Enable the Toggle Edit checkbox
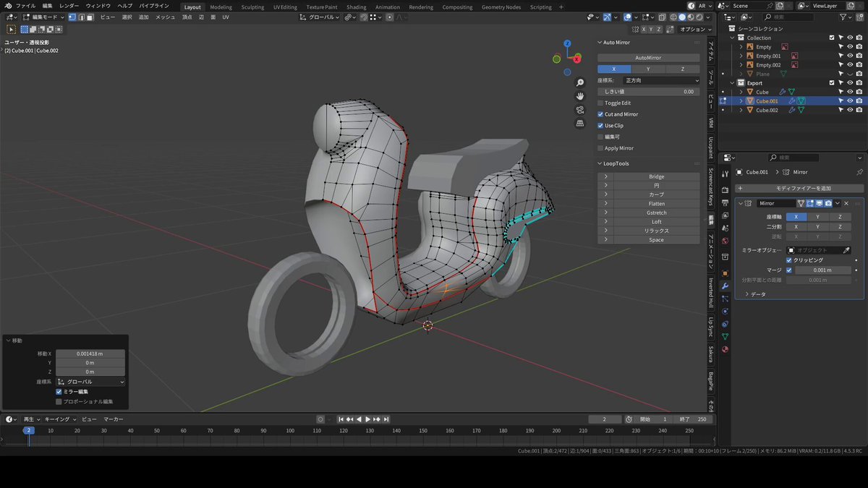 pos(600,103)
